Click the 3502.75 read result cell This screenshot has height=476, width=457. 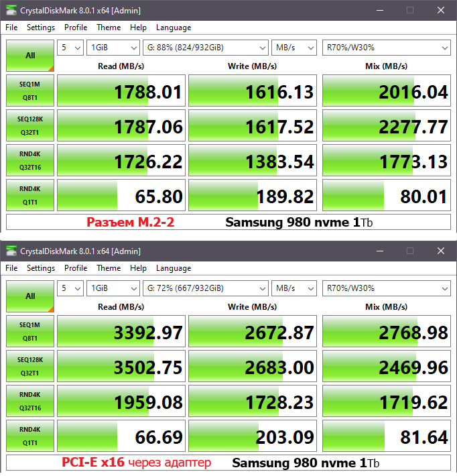121,366
